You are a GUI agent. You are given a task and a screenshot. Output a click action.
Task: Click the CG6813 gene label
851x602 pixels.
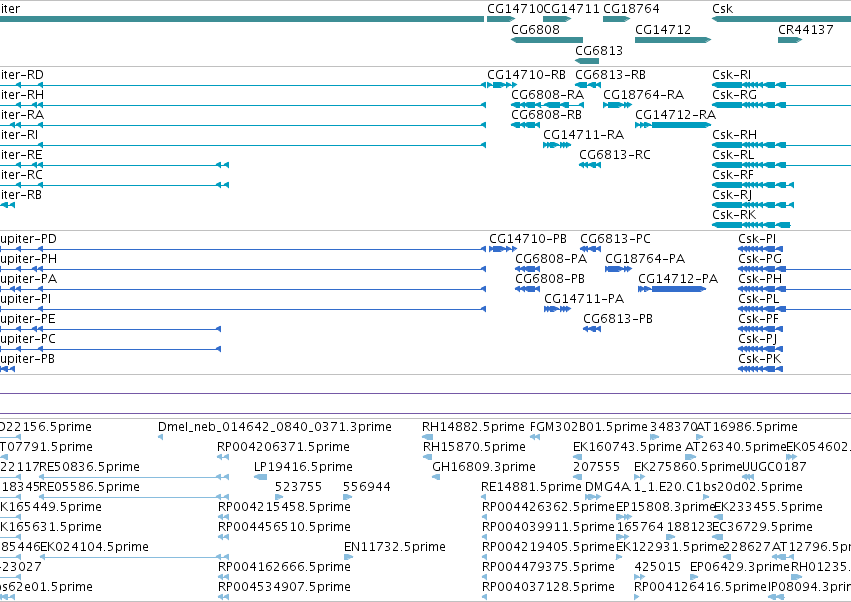[x=599, y=50]
